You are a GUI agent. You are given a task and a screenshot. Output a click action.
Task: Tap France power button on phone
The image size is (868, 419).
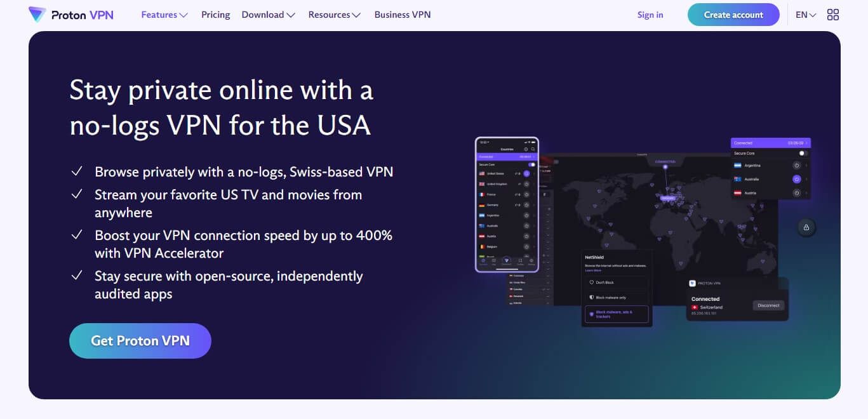pyautogui.click(x=526, y=194)
